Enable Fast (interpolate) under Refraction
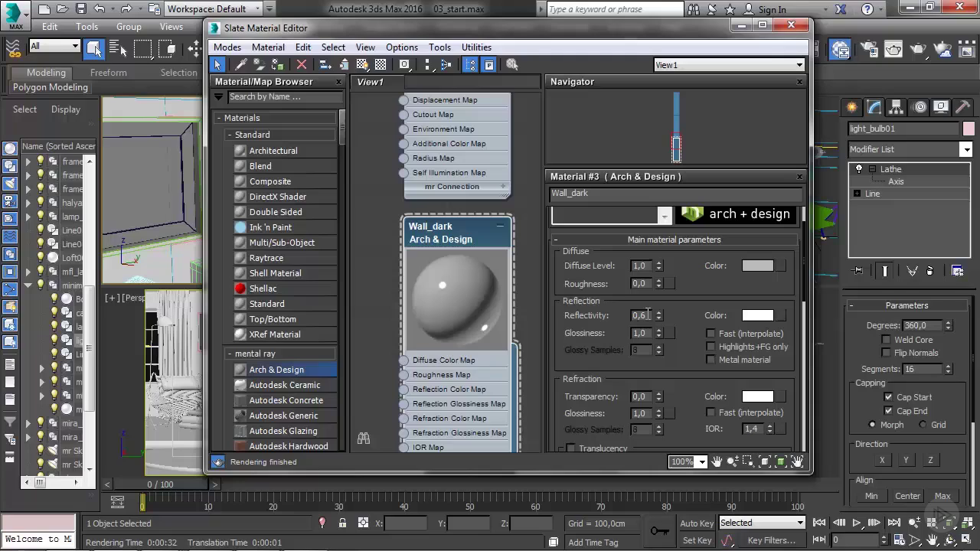Image resolution: width=980 pixels, height=551 pixels. click(710, 412)
